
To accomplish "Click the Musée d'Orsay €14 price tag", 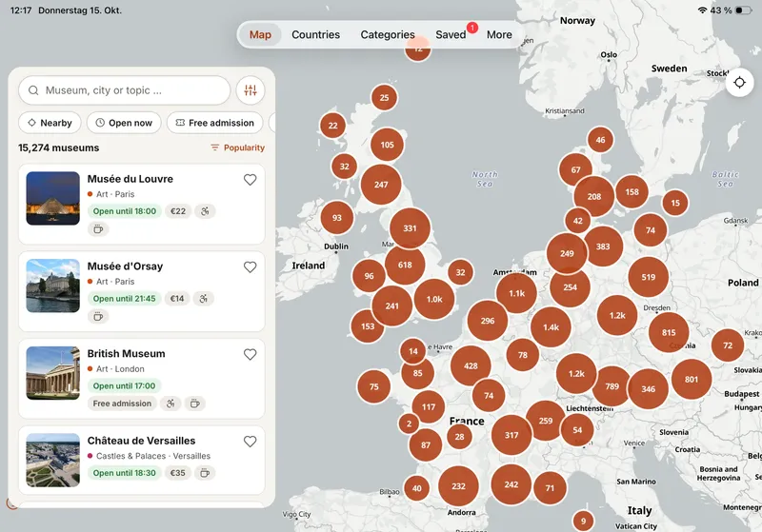I will [177, 299].
